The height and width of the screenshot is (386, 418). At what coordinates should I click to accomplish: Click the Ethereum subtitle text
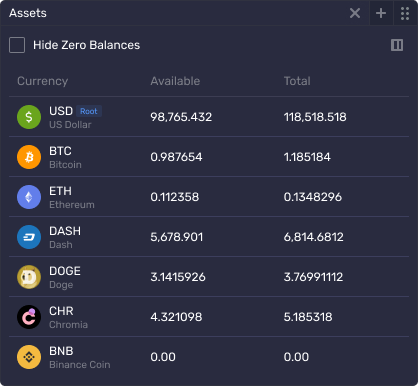tap(72, 205)
